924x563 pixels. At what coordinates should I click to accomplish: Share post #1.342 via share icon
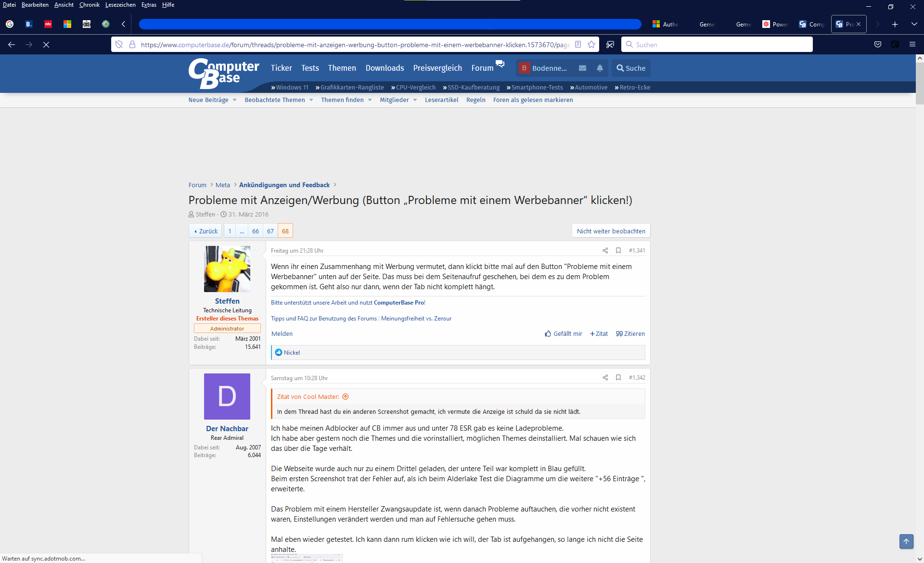[605, 378]
